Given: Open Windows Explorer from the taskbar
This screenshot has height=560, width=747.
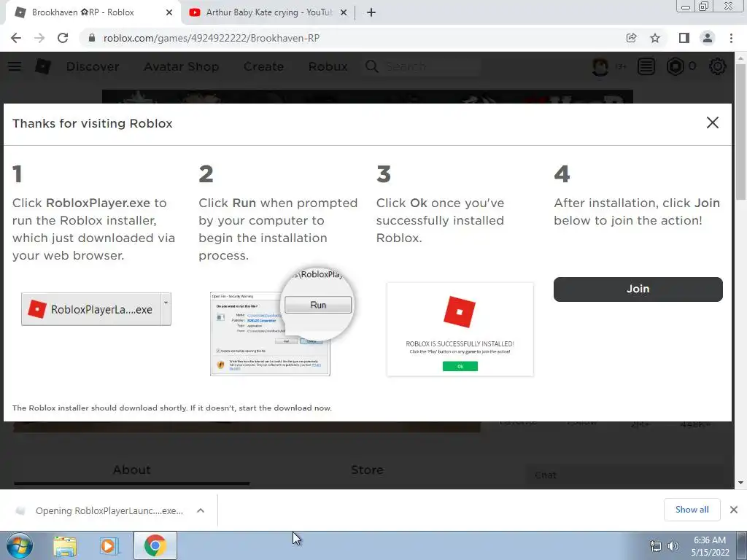Looking at the screenshot, I should 65,546.
